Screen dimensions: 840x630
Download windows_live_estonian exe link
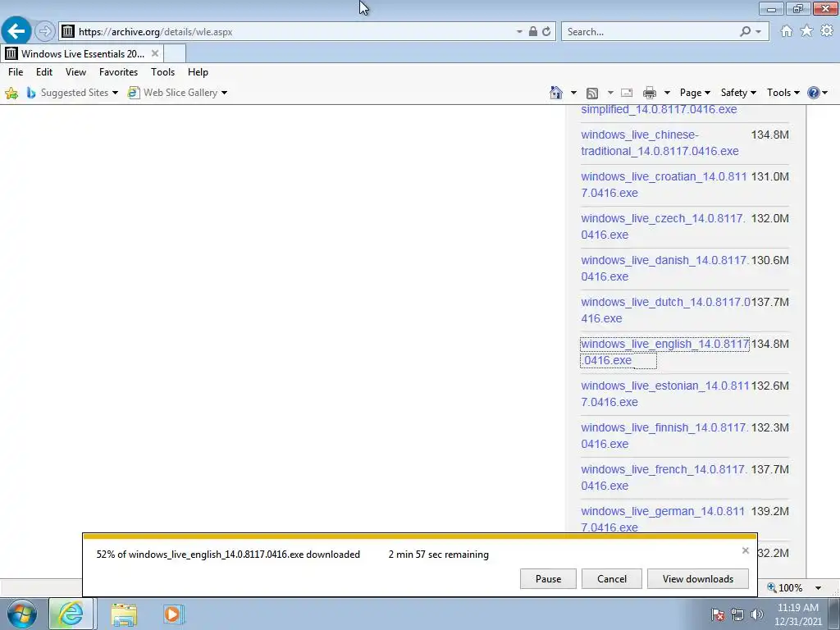(664, 394)
